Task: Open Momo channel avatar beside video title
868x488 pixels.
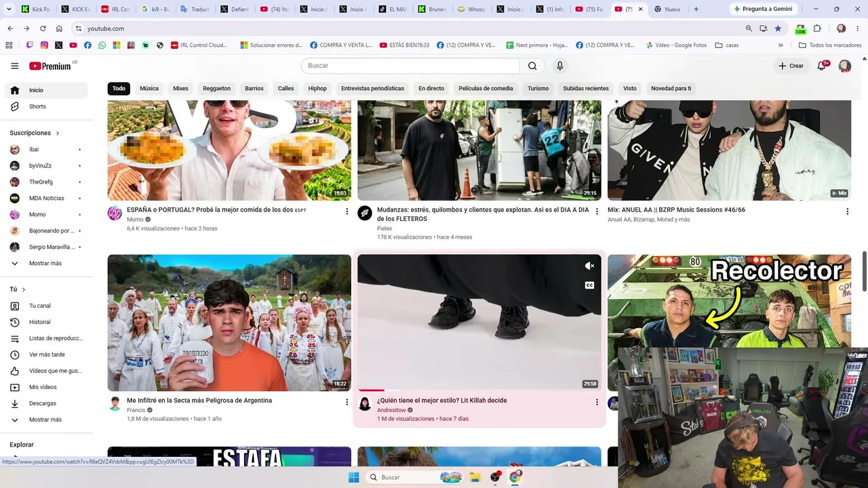Action: click(115, 213)
